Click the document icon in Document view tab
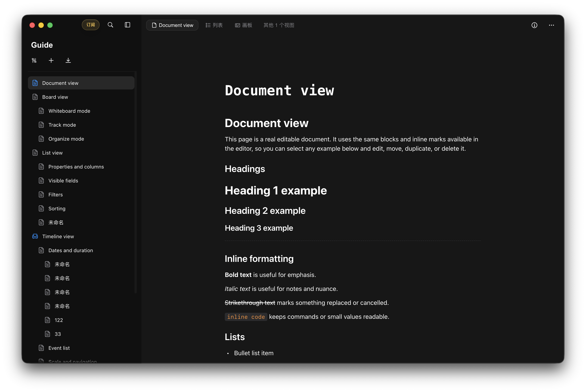The height and width of the screenshot is (392, 586). [154, 25]
